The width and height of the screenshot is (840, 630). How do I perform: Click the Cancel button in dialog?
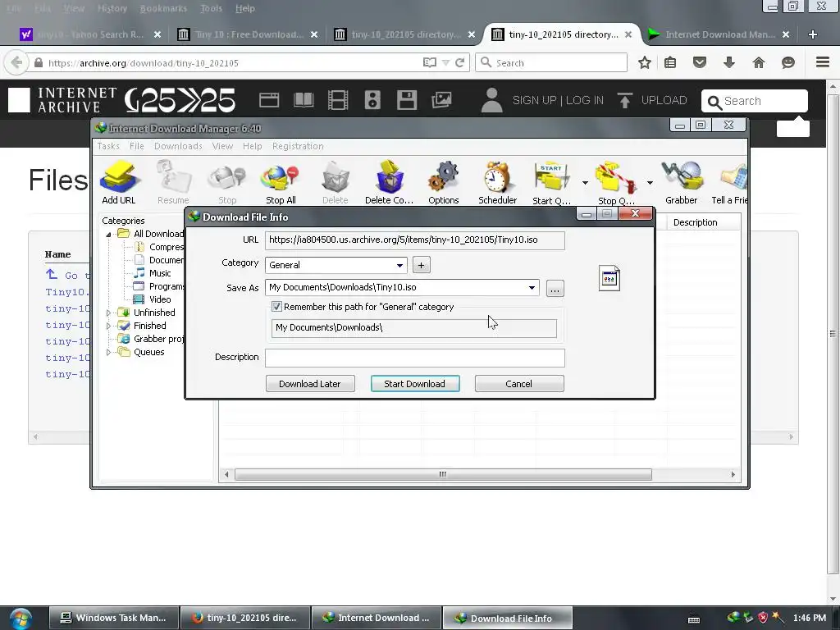tap(519, 384)
